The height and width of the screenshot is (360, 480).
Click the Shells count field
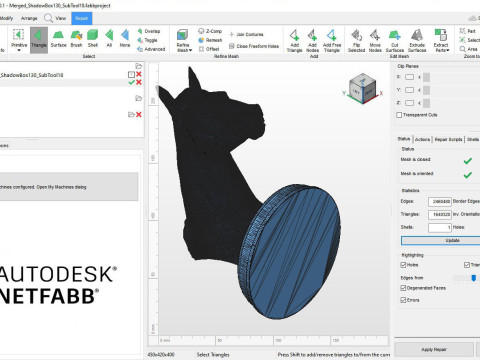point(439,227)
